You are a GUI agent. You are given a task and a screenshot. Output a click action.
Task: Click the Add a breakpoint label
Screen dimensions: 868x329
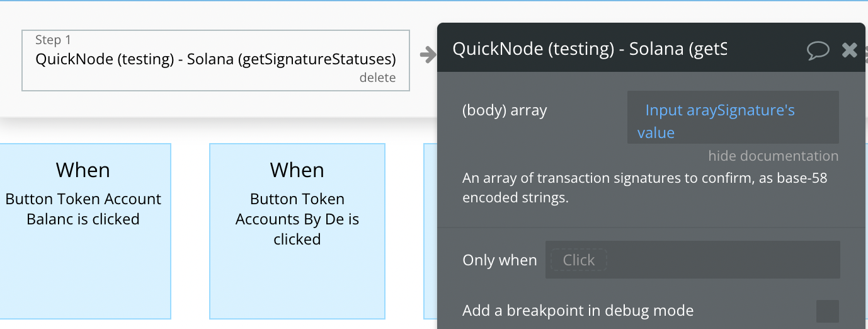[x=578, y=311]
